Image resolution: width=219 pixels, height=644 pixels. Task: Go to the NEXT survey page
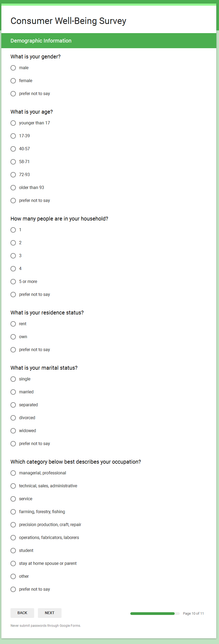(50, 613)
